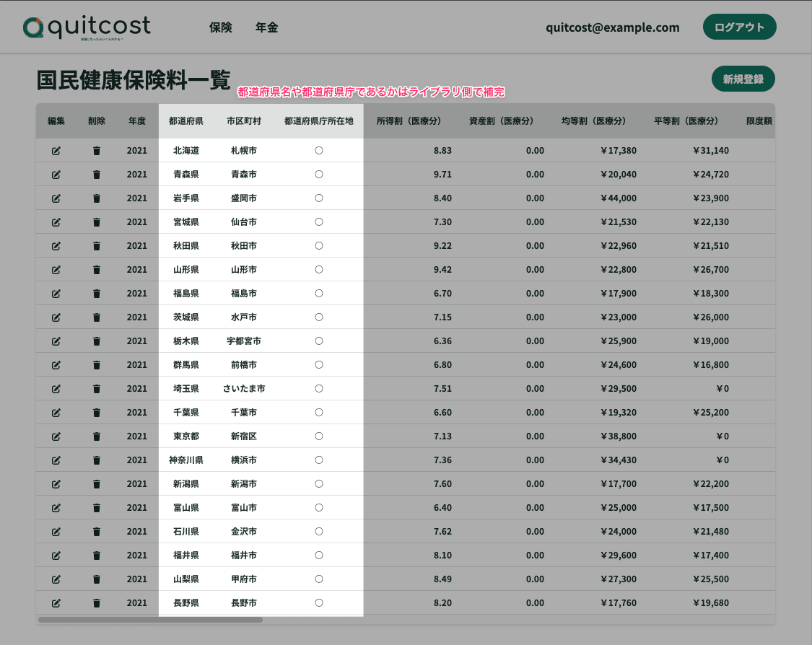Edit the 福島県 row
Image resolution: width=812 pixels, height=645 pixels.
[x=56, y=294]
